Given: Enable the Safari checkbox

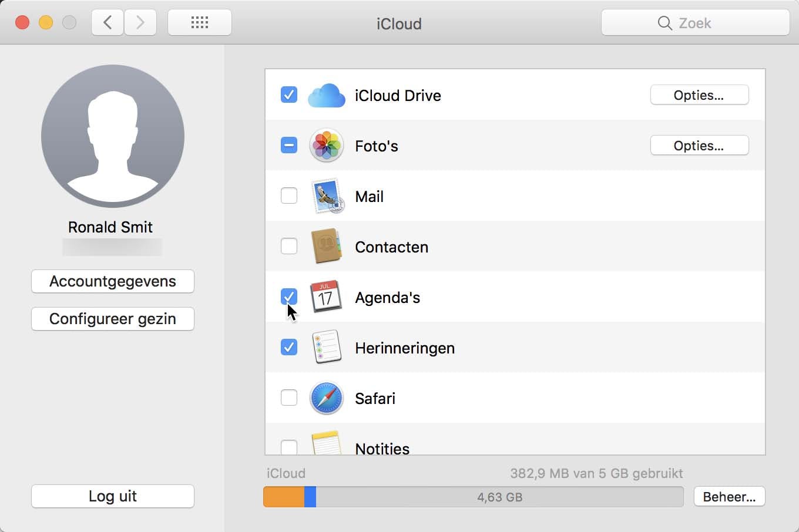Looking at the screenshot, I should coord(289,398).
